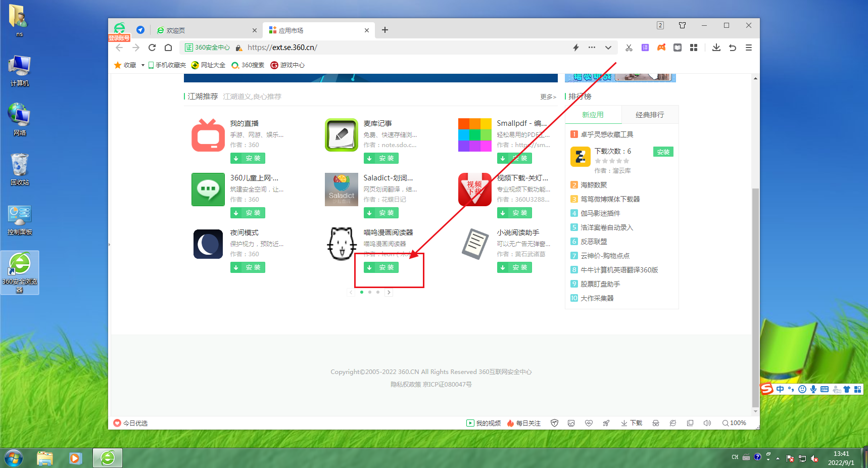Expand the address bar dropdown arrow
Image resolution: width=868 pixels, height=468 pixels.
(x=608, y=48)
